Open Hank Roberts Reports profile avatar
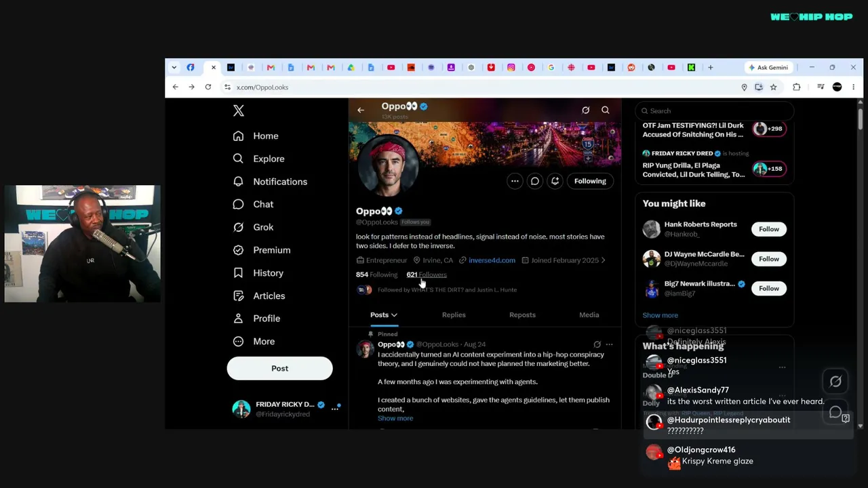 [652, 229]
